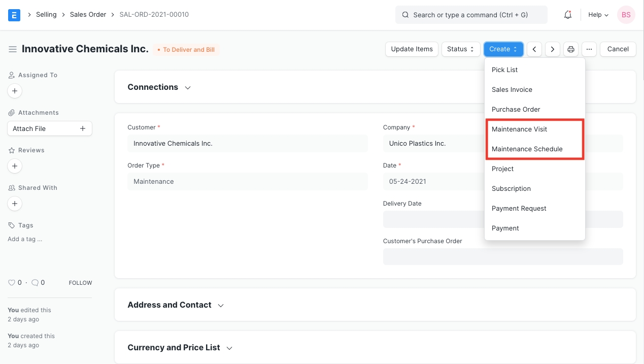Go to previous document arrow
Screen dimensions: 644x364
coord(534,49)
